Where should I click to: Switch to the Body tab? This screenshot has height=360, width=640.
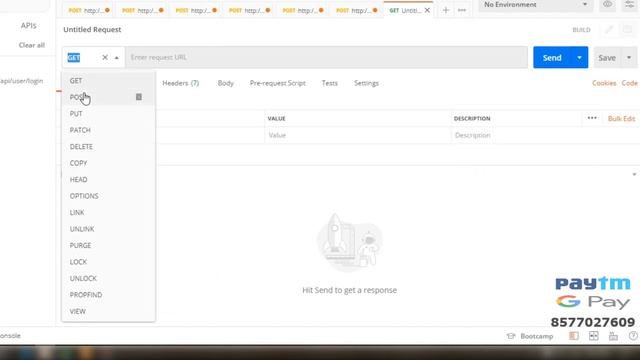coord(226,83)
